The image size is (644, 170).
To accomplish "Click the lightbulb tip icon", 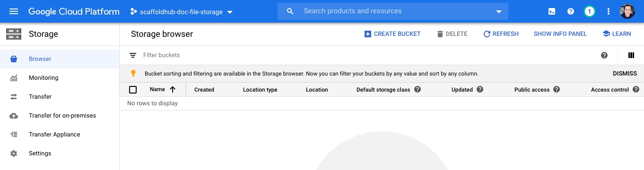I will [x=133, y=74].
